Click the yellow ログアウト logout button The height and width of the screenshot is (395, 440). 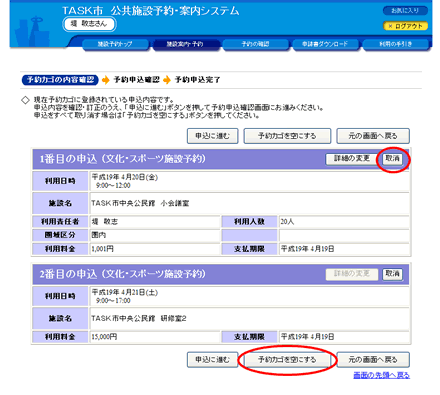[x=405, y=26]
